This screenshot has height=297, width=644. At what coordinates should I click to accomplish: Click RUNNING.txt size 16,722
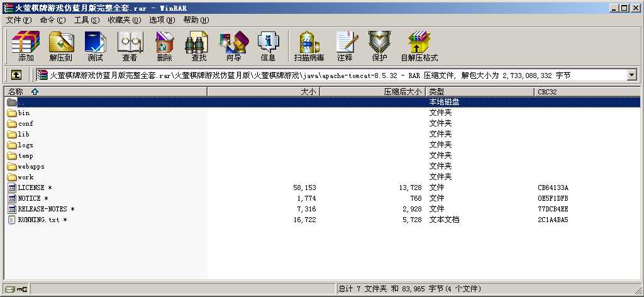coord(304,220)
